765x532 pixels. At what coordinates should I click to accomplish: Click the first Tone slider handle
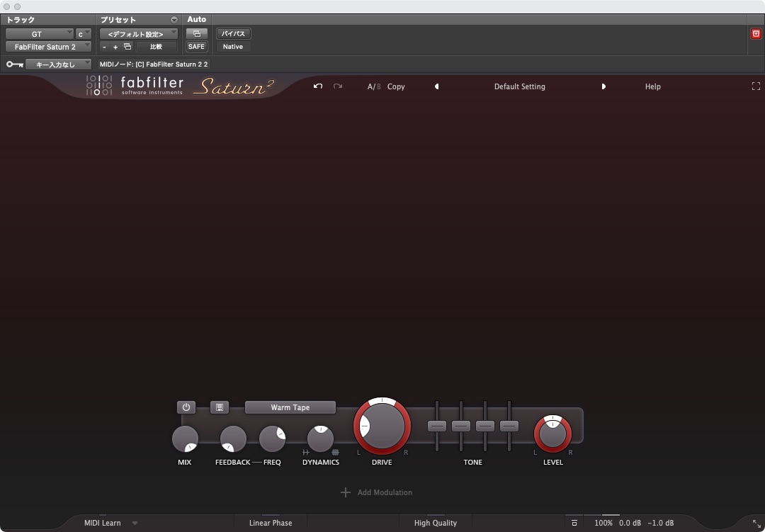(x=436, y=426)
